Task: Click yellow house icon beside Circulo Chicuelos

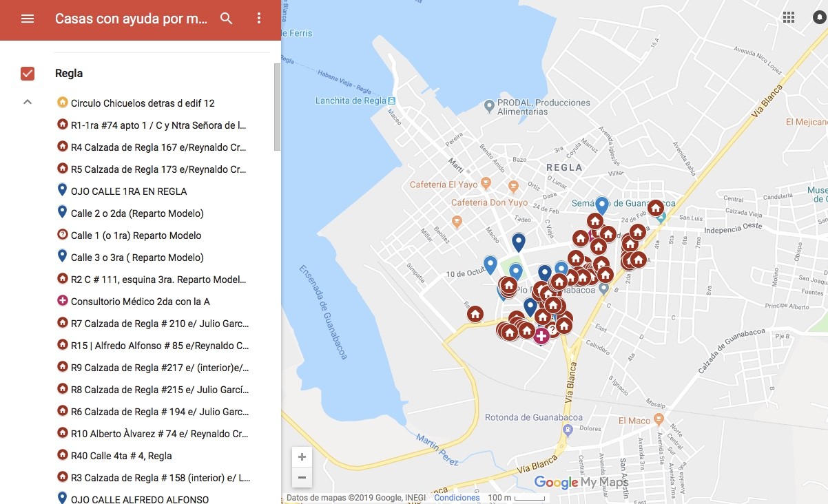Action: tap(62, 103)
